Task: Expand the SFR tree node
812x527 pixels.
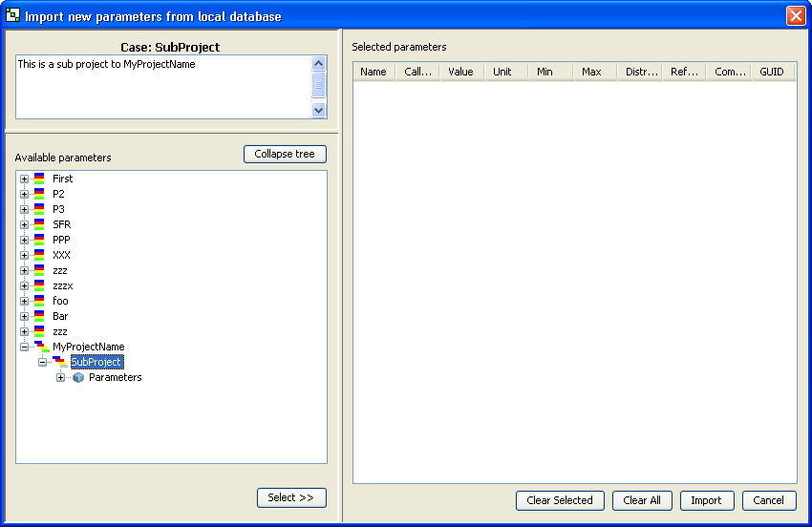Action: click(24, 224)
